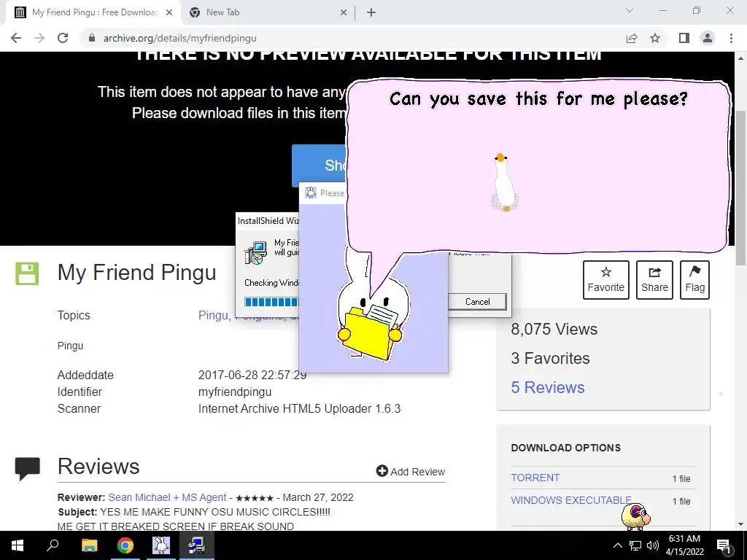Click the page vertical scrollbar thumb
747x560 pixels.
[x=741, y=187]
